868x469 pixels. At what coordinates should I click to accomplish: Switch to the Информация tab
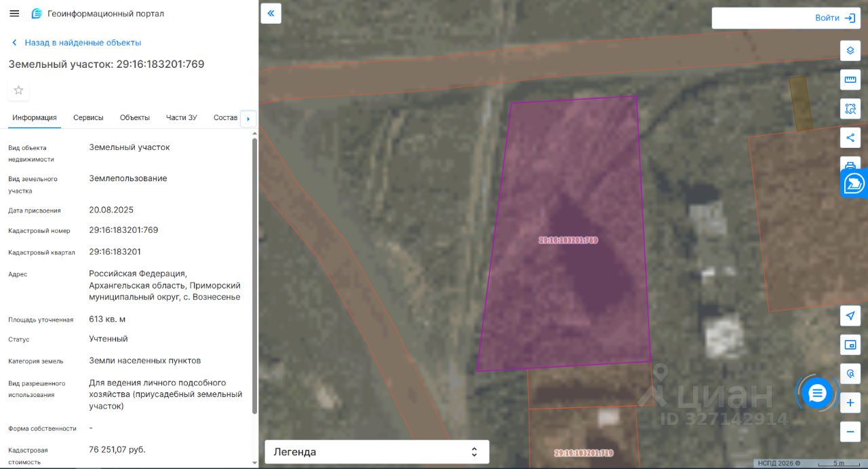pyautogui.click(x=35, y=117)
